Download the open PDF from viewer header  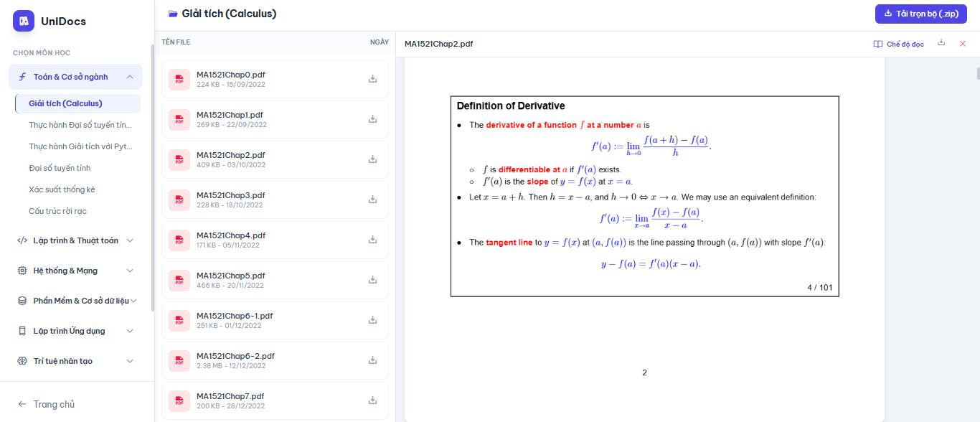tap(941, 43)
